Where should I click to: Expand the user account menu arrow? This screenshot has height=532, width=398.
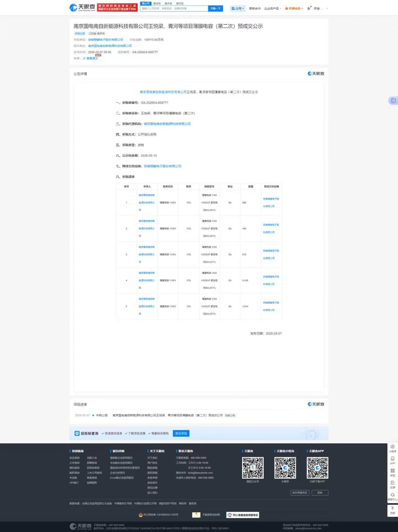click(x=327, y=8)
